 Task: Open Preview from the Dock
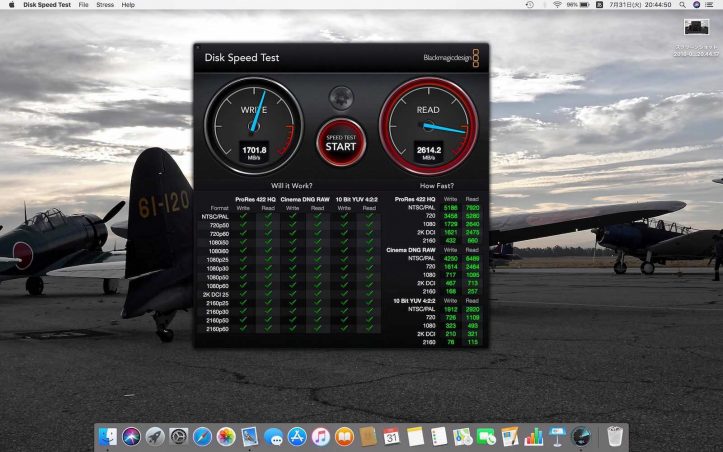(x=249, y=436)
